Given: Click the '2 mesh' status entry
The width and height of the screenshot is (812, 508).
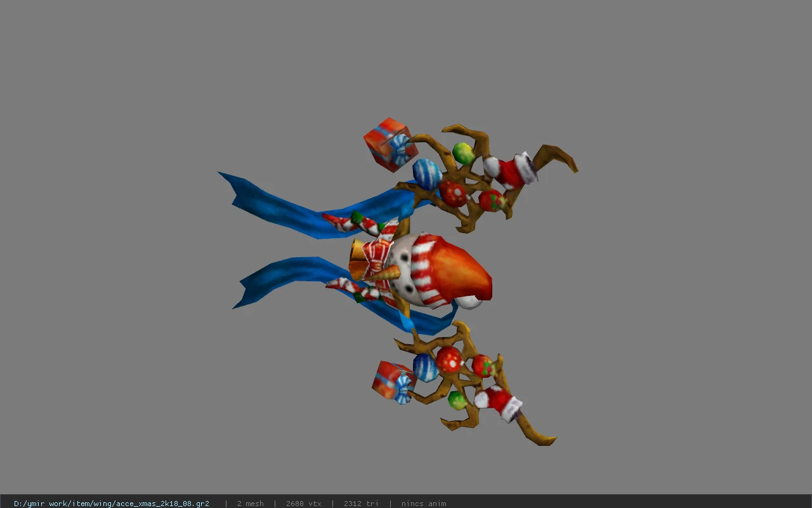Looking at the screenshot, I should pos(250,504).
